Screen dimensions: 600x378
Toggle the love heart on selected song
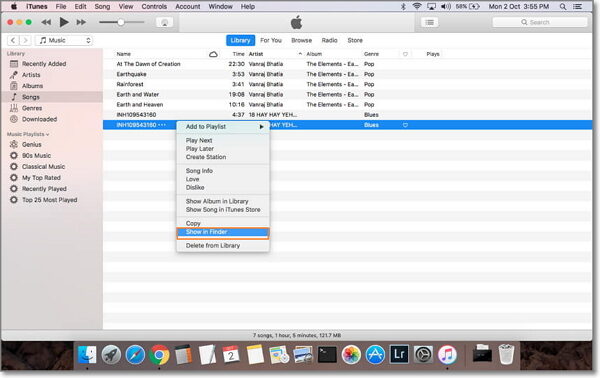coord(405,125)
